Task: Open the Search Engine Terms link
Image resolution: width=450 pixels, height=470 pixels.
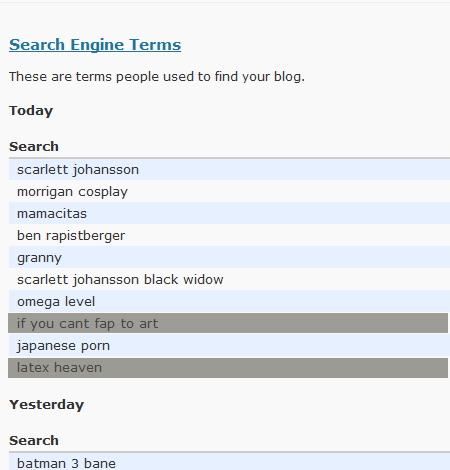Action: coord(95,45)
